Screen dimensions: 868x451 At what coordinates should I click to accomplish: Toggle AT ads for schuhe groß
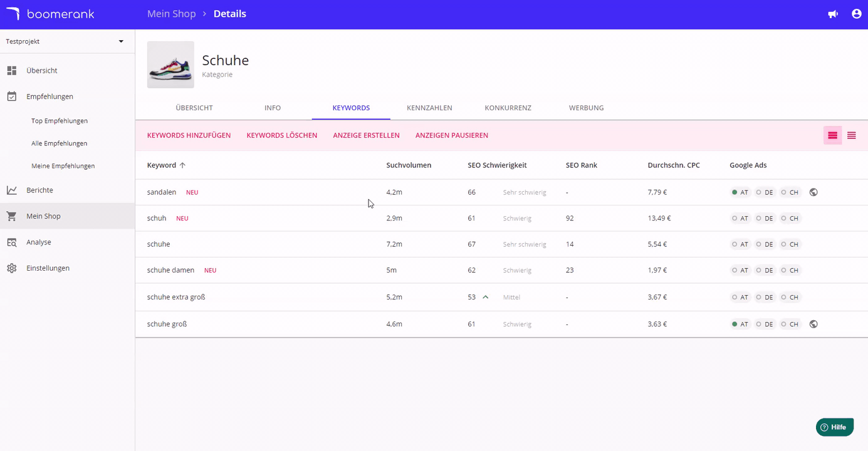click(740, 324)
